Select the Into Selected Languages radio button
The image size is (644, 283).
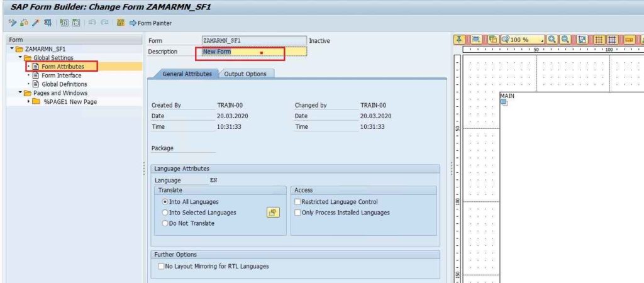tap(165, 213)
